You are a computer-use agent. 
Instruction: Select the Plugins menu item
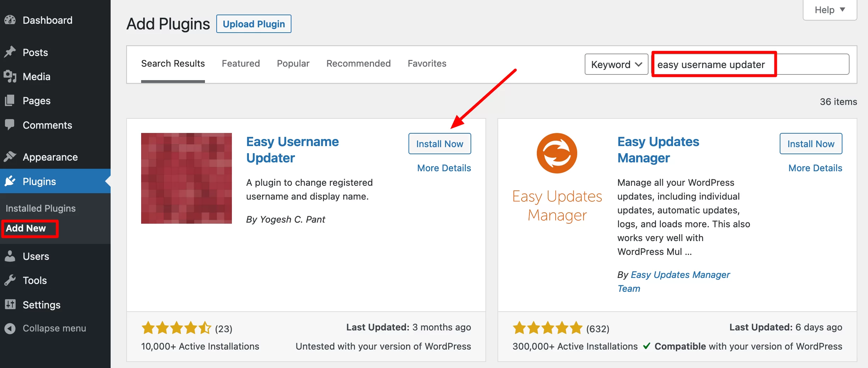(x=55, y=181)
